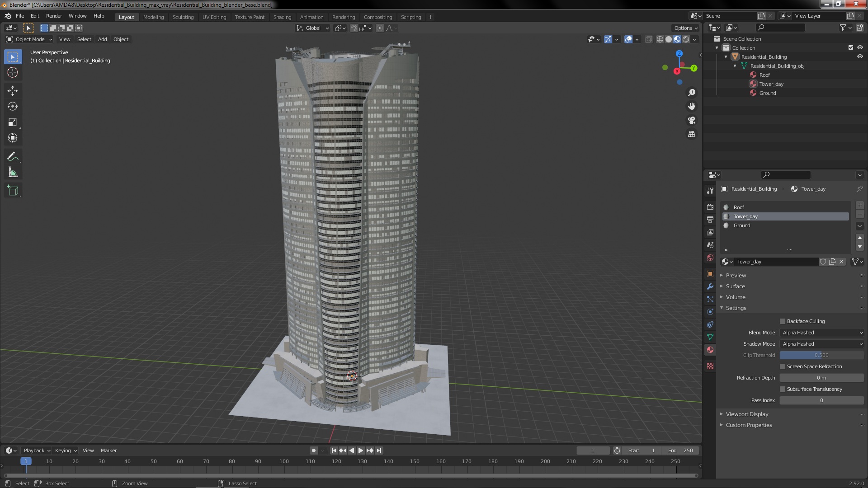Expand the Surface panel
868x488 pixels.
point(735,286)
